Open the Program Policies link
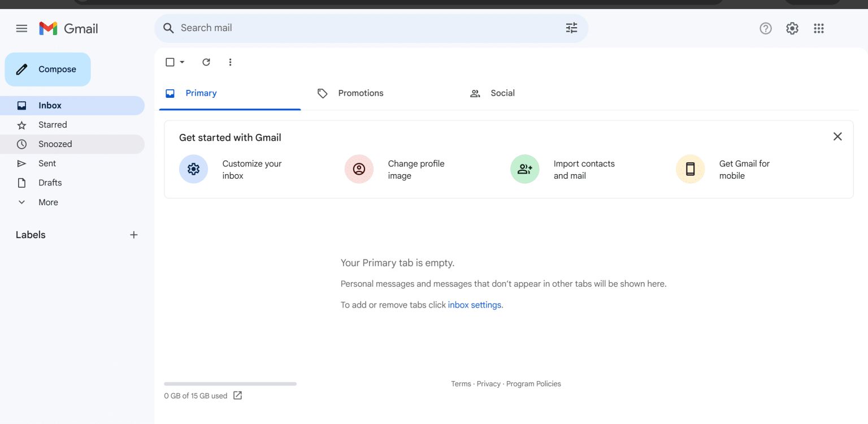 click(x=533, y=384)
